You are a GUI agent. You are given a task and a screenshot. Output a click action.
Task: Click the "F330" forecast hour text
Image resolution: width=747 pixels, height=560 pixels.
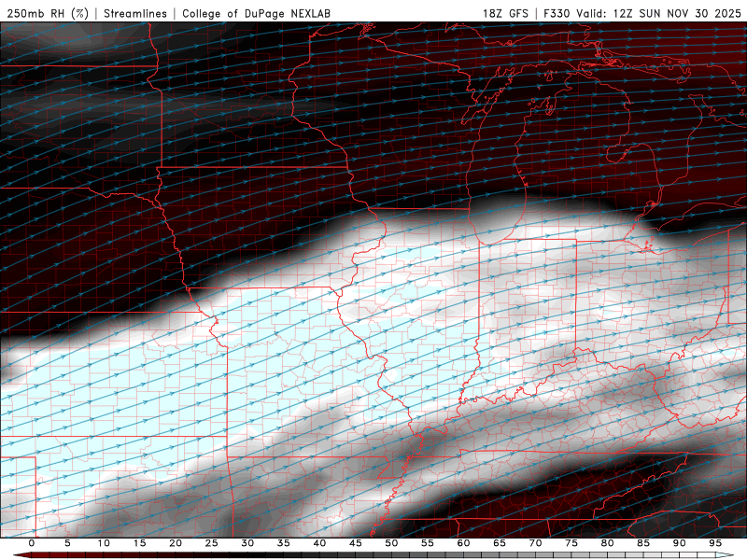pos(557,13)
